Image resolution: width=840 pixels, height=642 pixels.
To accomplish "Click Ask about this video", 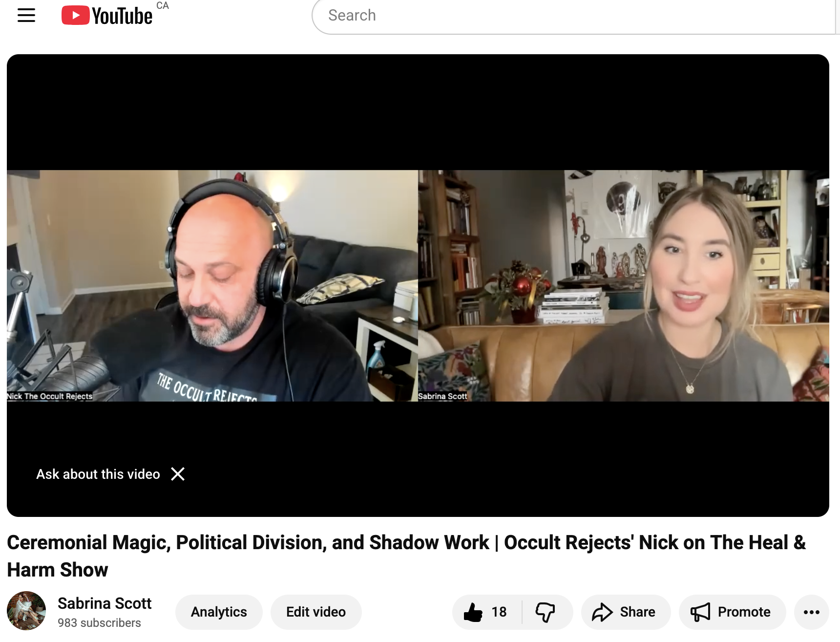I will 98,473.
